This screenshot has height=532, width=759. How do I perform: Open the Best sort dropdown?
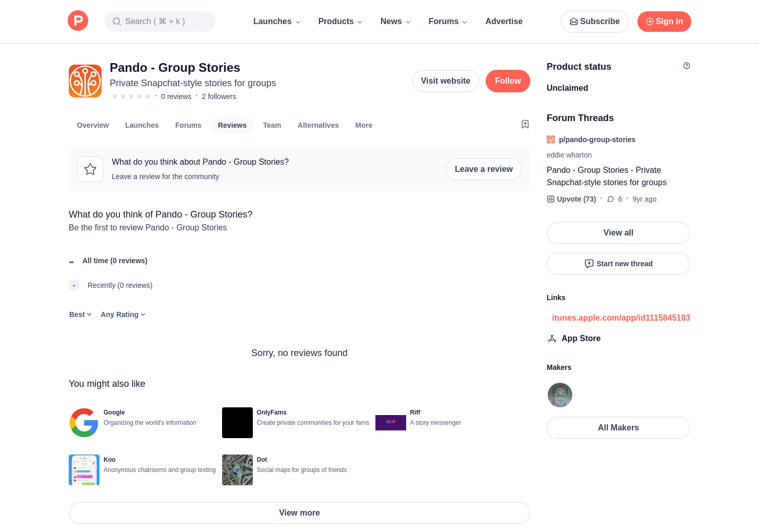point(80,314)
